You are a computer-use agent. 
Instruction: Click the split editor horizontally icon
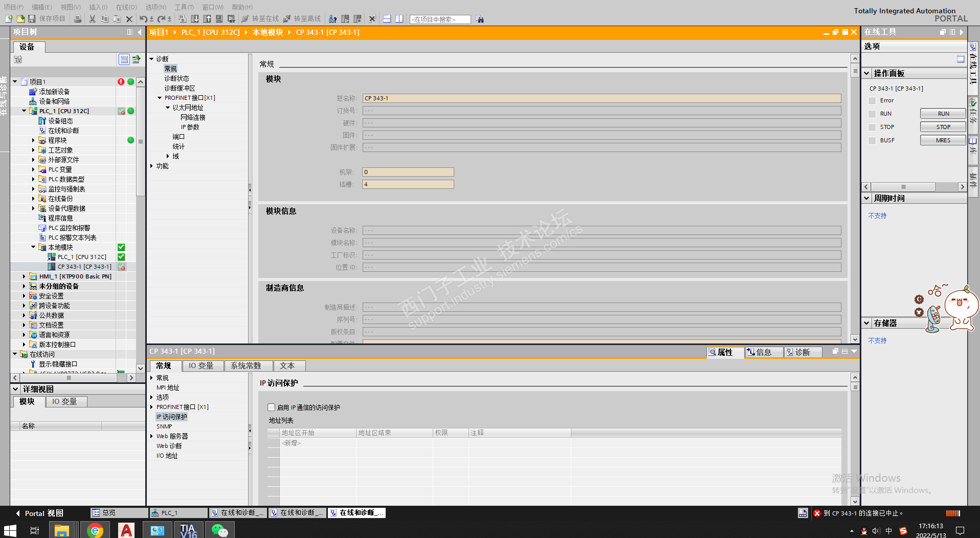click(387, 19)
